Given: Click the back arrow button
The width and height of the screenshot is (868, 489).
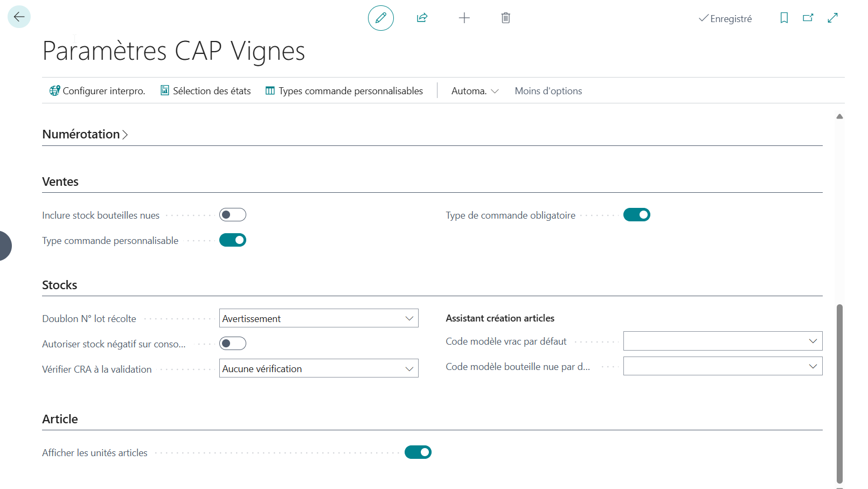Looking at the screenshot, I should [x=19, y=17].
